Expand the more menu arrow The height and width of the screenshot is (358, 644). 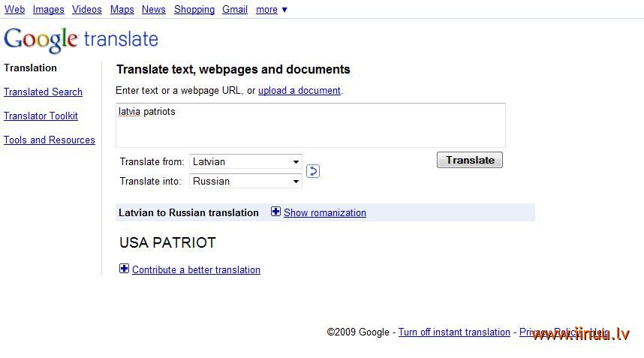pos(284,10)
